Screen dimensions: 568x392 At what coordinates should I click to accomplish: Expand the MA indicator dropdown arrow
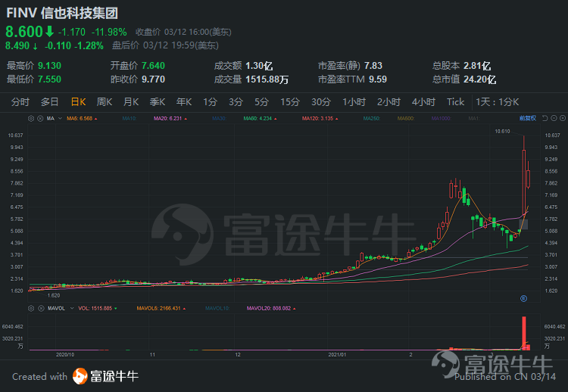point(60,118)
